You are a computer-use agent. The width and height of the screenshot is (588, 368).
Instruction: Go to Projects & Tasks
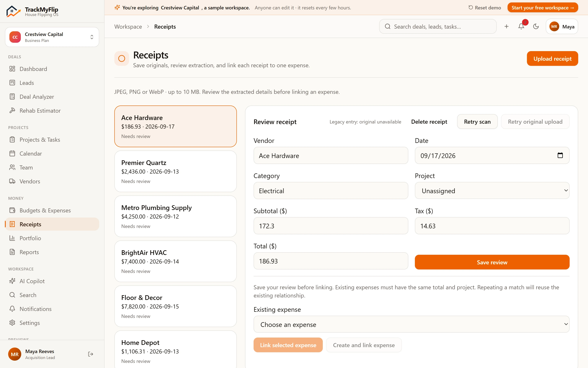[x=52, y=140]
